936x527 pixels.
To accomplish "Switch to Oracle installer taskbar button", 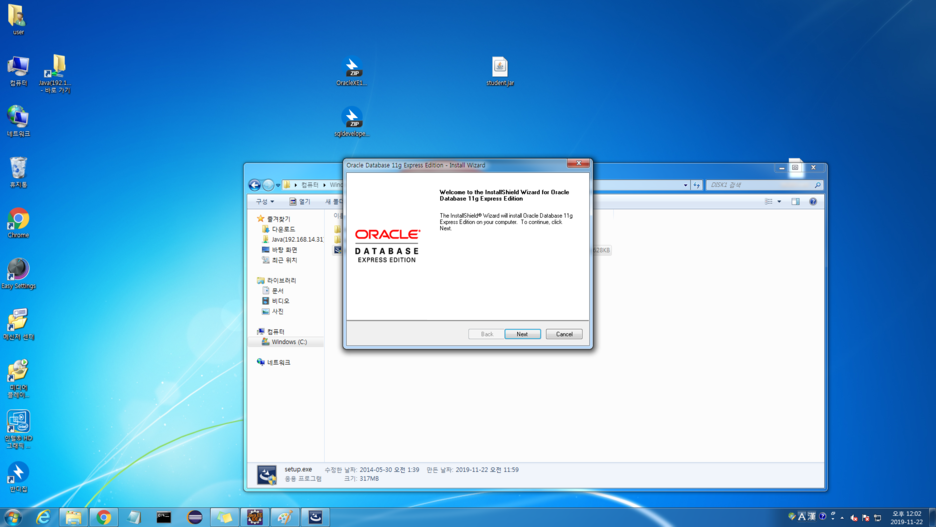I will tap(315, 517).
